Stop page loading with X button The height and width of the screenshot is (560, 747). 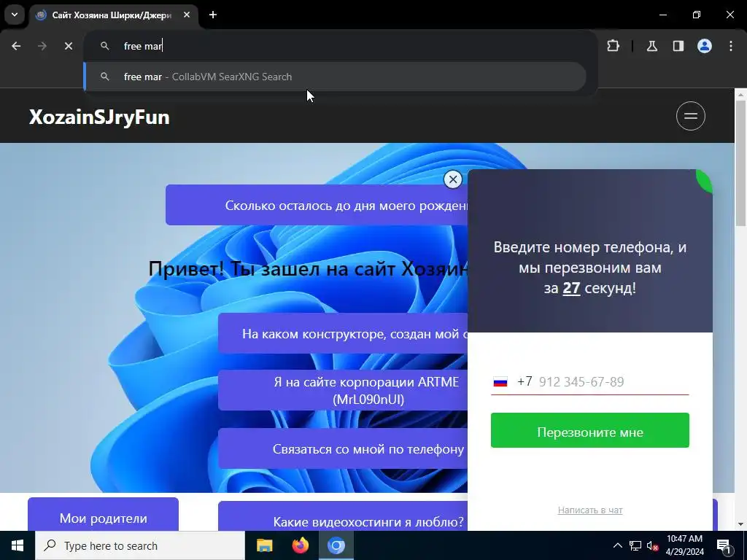click(69, 46)
